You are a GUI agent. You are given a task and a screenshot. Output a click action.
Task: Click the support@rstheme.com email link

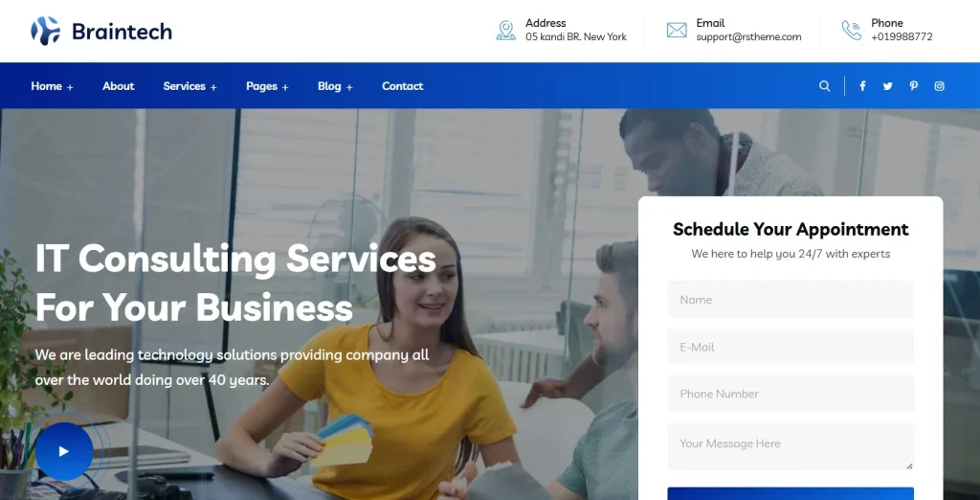748,37
